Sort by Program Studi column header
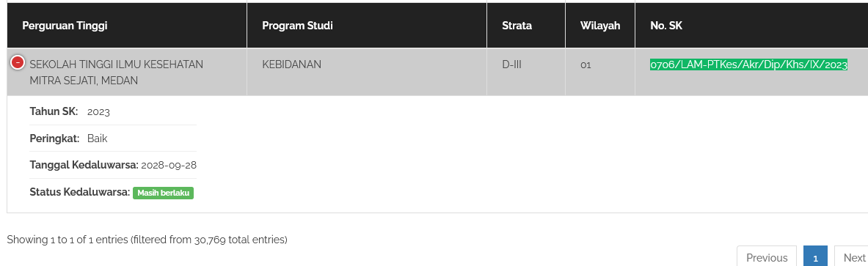 [x=367, y=26]
